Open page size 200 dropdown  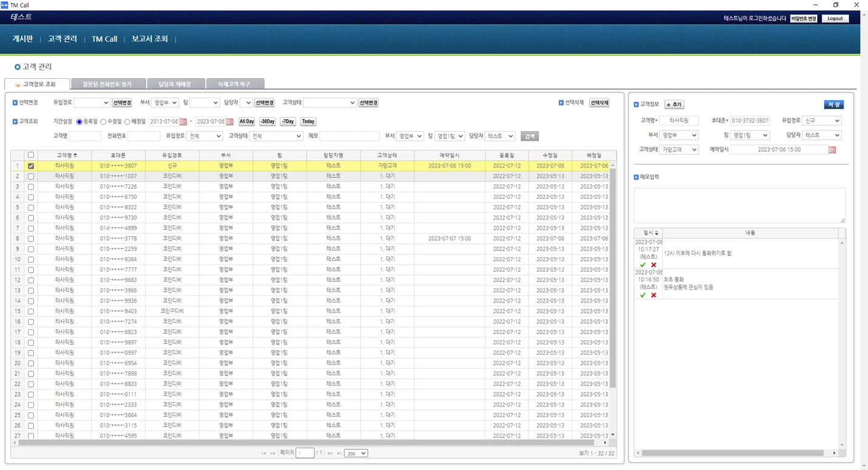[356, 454]
